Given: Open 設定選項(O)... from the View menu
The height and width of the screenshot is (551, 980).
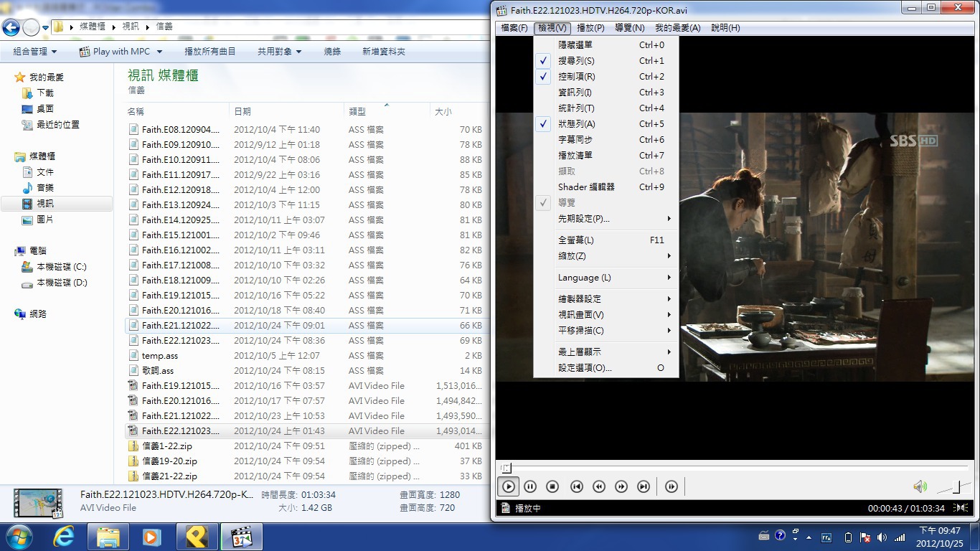Looking at the screenshot, I should 606,368.
